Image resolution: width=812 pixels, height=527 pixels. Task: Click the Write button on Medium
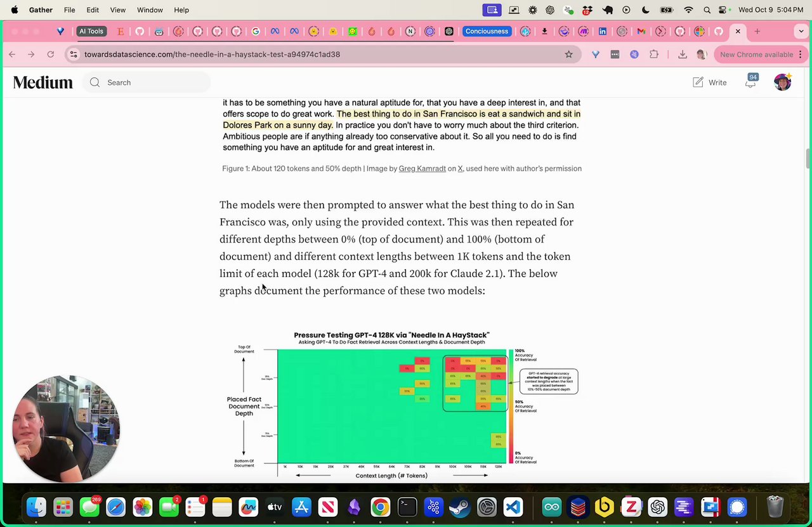[710, 82]
